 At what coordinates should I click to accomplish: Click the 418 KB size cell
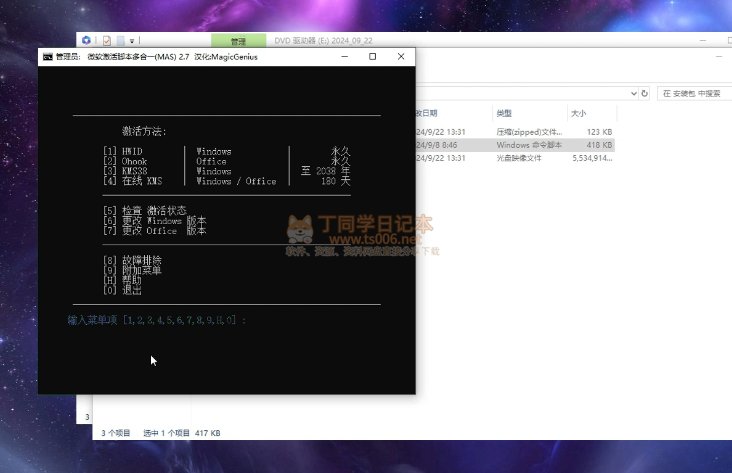click(599, 145)
